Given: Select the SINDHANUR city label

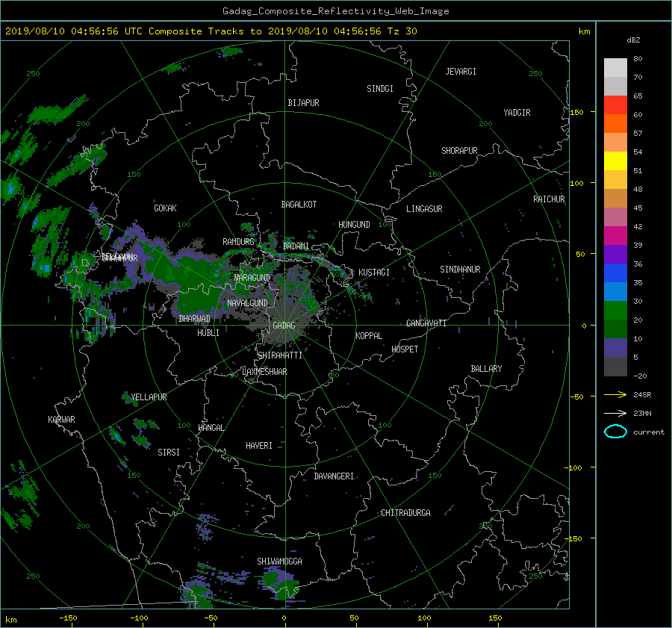Looking at the screenshot, I should pos(460,270).
